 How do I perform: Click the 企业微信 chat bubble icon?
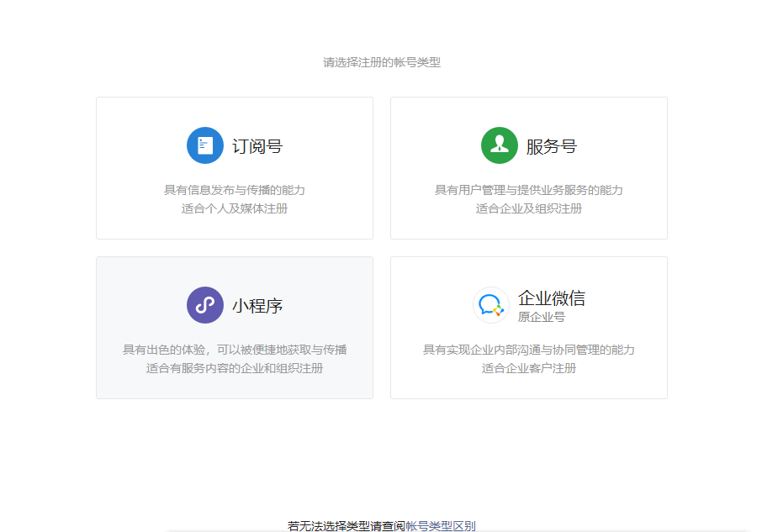pyautogui.click(x=491, y=305)
